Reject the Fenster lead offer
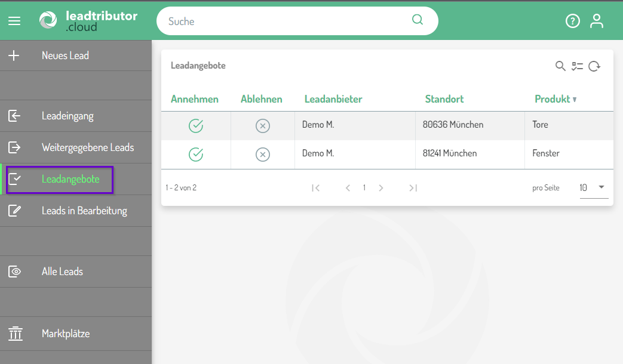 click(263, 155)
